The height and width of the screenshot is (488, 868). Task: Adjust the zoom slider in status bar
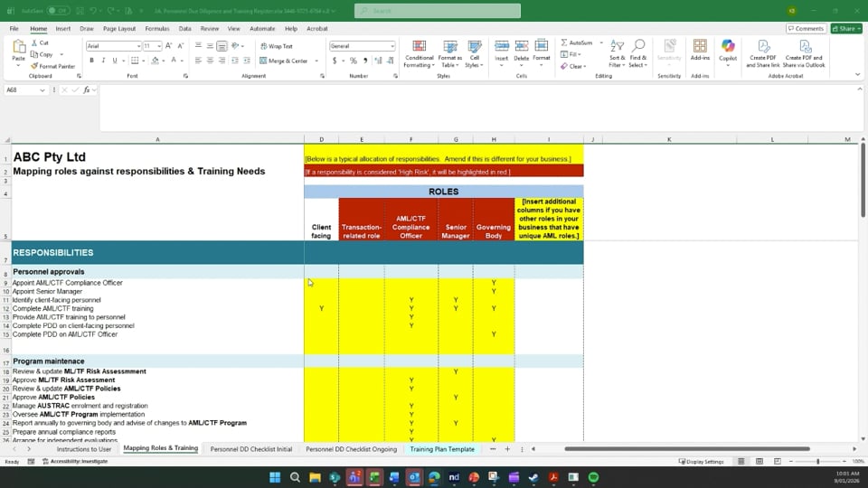[x=817, y=462]
